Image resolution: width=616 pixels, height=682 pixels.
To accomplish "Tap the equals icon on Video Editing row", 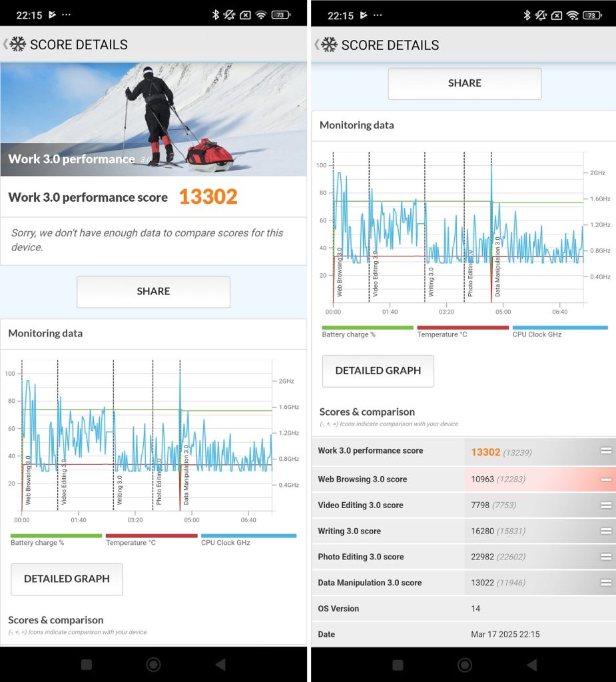I will coord(606,505).
